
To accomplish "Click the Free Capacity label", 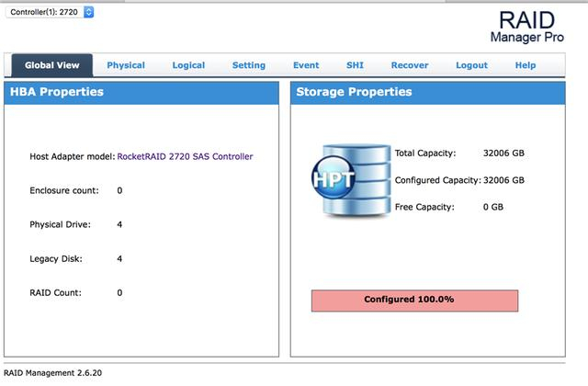I will 424,207.
